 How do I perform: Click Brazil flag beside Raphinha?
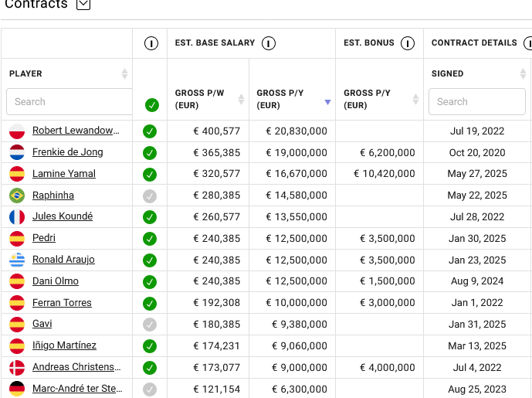[17, 196]
